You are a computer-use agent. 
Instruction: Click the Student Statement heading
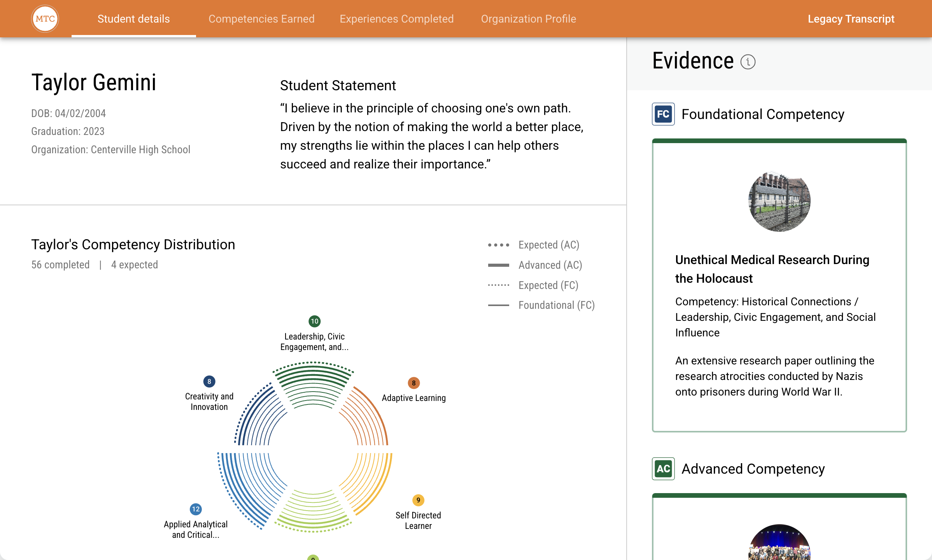point(338,86)
